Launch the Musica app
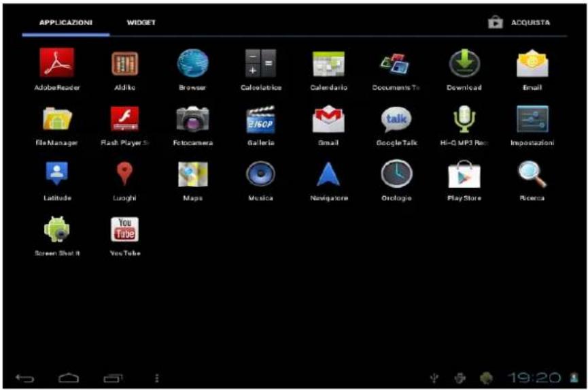 pos(260,174)
